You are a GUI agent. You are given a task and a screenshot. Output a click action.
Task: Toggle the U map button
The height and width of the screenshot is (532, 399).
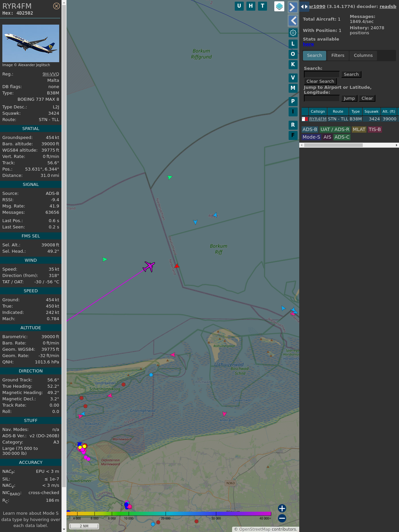coord(239,6)
